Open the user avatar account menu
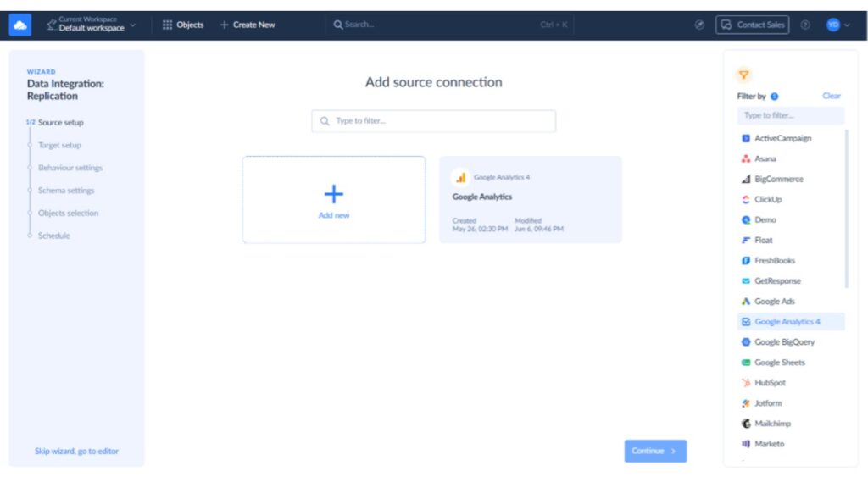 coord(838,25)
